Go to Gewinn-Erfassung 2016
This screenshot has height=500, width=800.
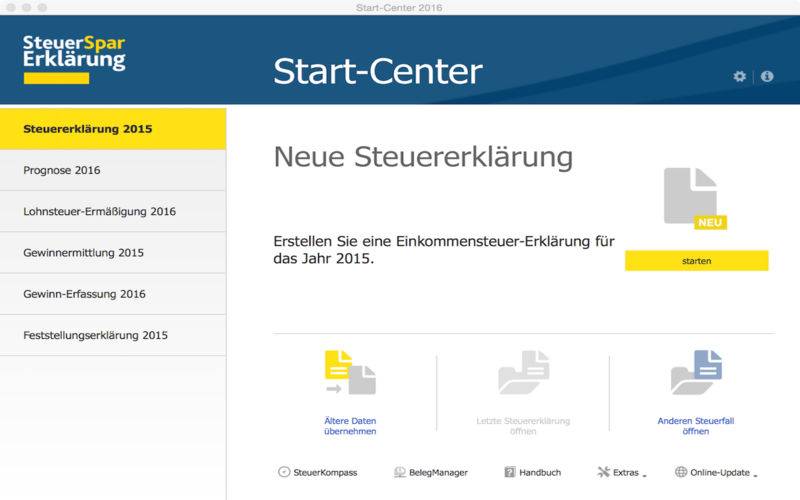point(113,294)
